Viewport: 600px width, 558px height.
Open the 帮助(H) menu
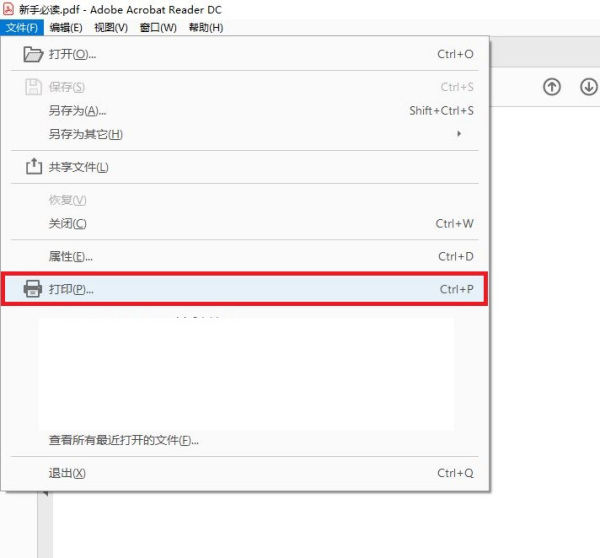click(205, 27)
